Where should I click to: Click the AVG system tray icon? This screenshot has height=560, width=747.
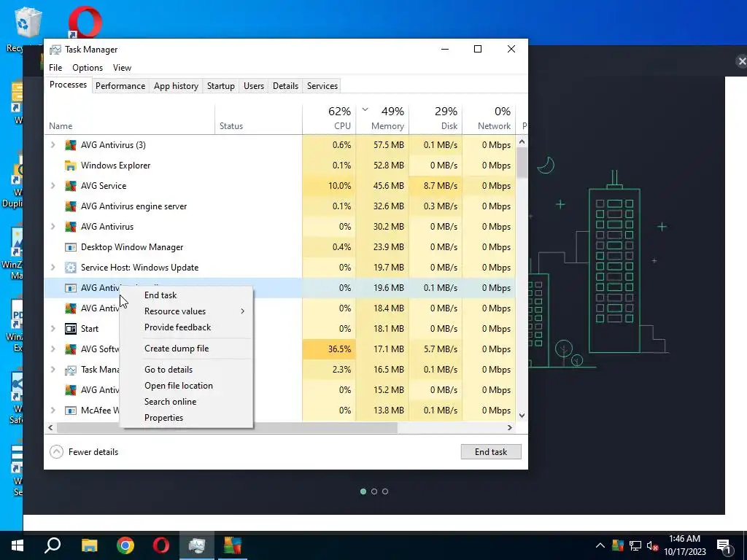[618, 545]
